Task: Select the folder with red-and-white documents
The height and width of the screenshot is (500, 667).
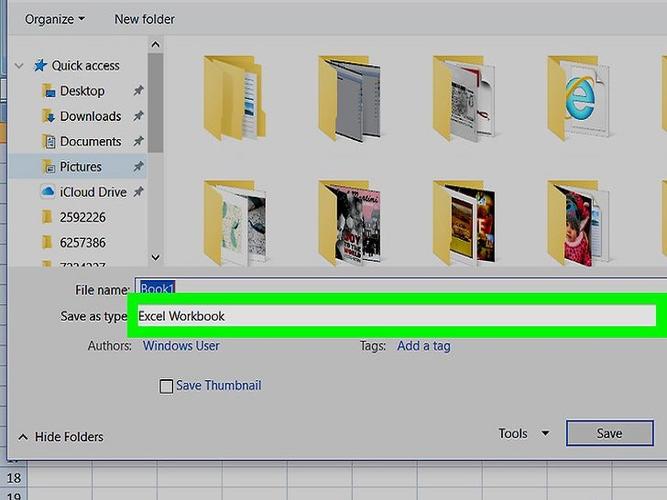Action: coord(464,98)
